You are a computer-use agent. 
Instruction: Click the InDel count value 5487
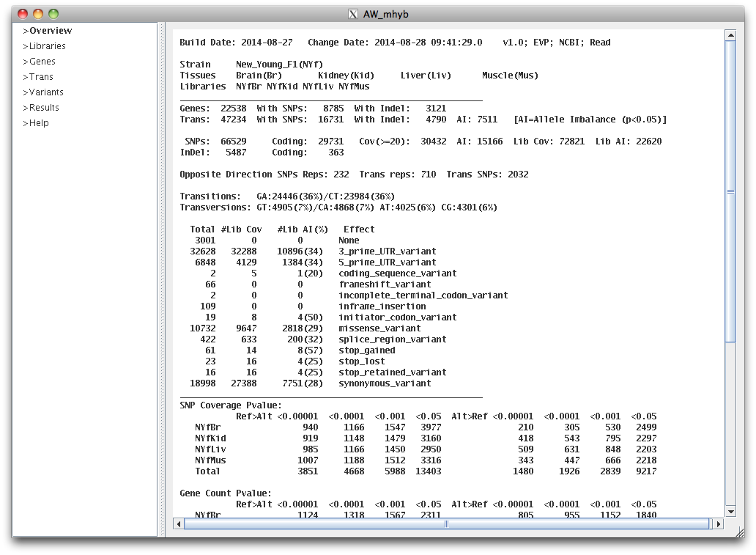click(x=236, y=152)
